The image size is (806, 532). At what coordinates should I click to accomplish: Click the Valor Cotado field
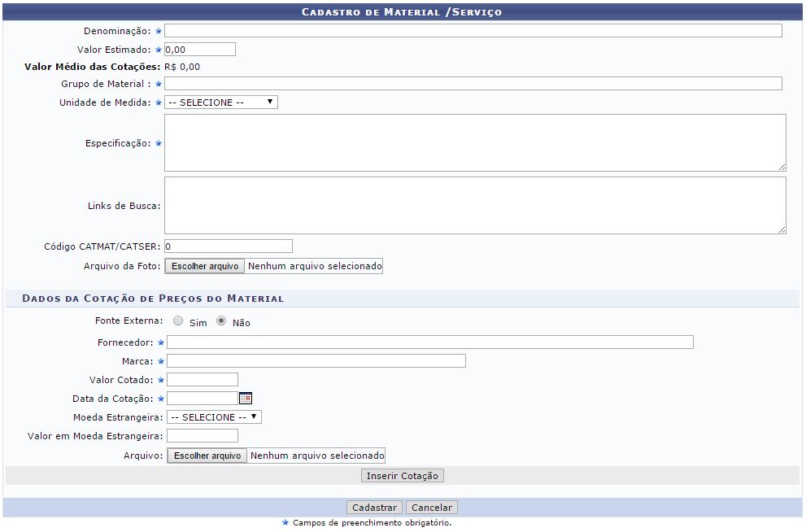click(202, 380)
